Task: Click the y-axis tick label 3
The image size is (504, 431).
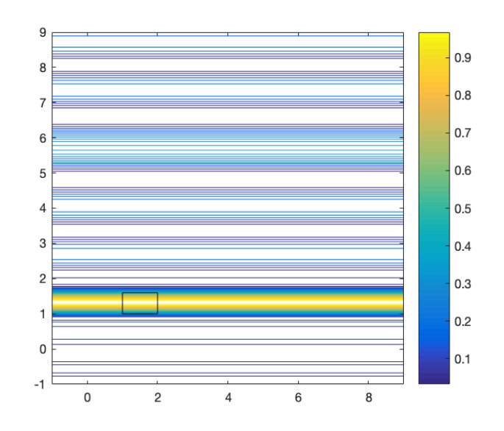Action: click(43, 243)
